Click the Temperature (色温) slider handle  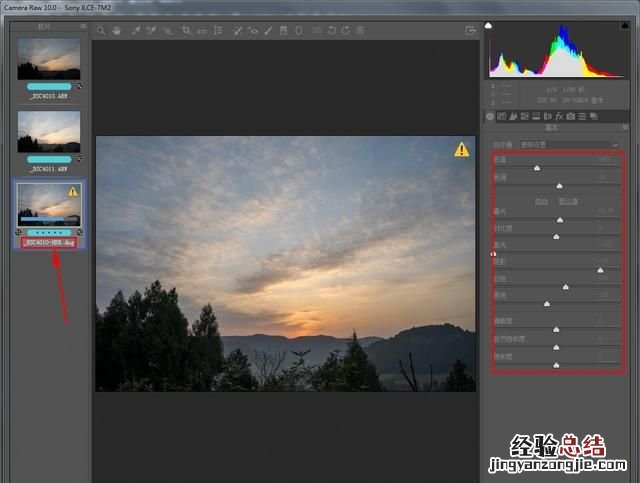pos(537,168)
